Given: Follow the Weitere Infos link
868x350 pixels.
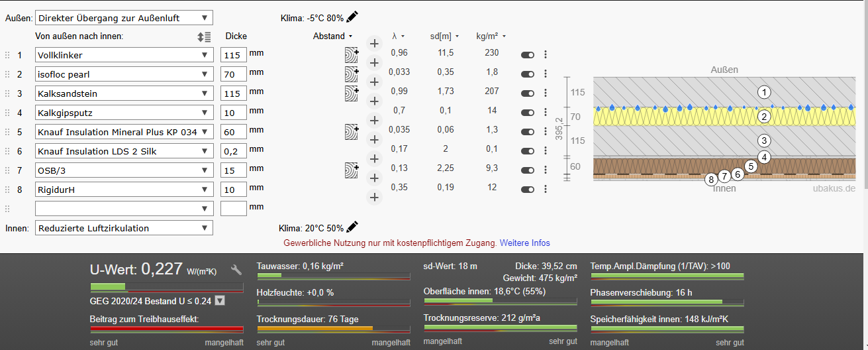Looking at the screenshot, I should 524,243.
